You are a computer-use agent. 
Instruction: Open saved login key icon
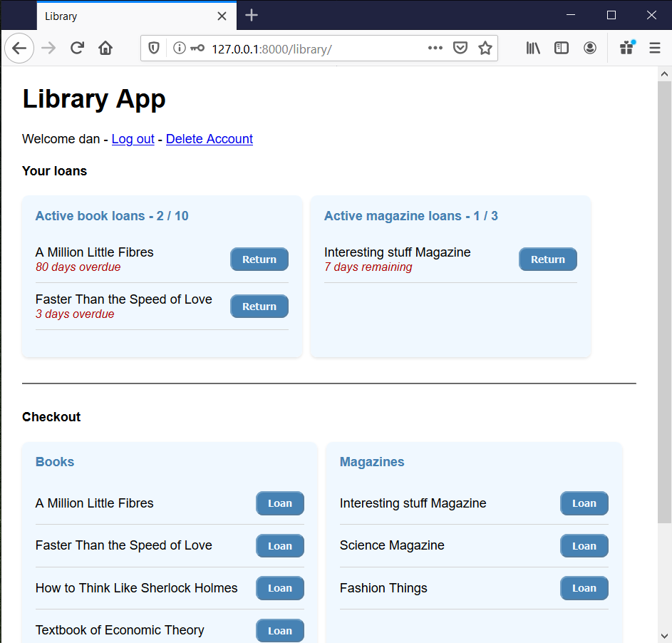(x=197, y=48)
